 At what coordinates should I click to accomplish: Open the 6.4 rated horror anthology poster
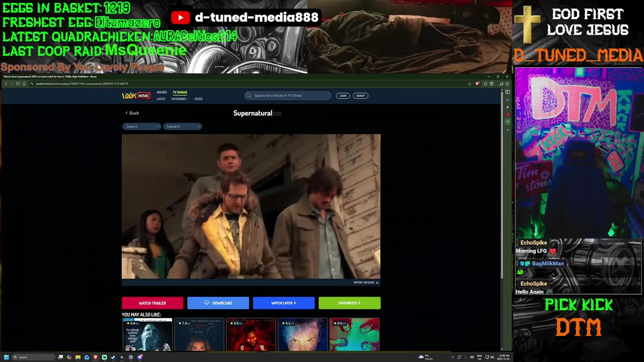(x=147, y=335)
